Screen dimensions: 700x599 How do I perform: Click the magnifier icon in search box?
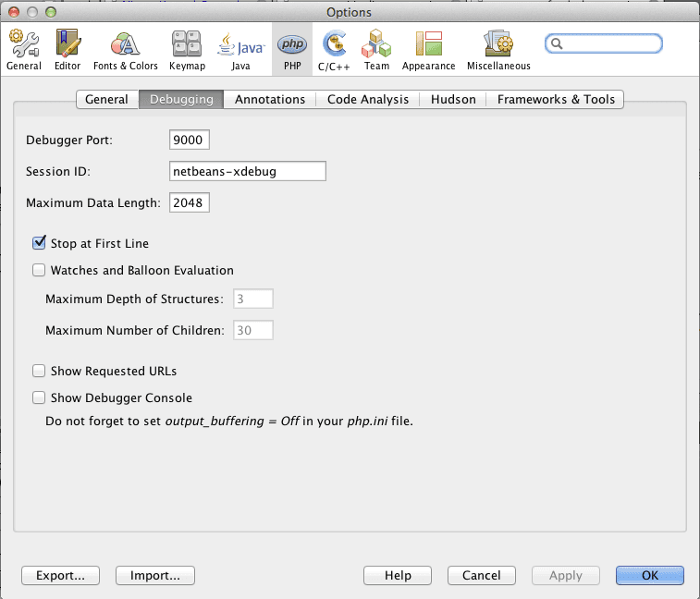click(557, 43)
